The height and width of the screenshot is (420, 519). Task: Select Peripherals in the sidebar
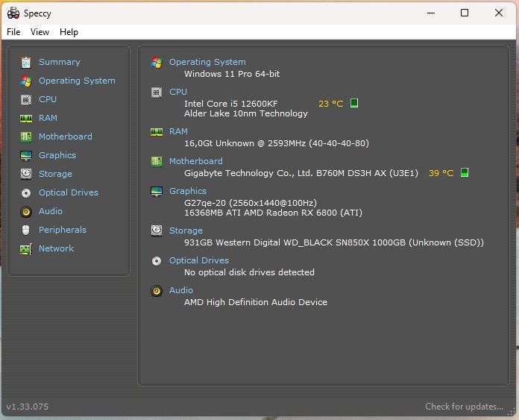click(x=63, y=230)
